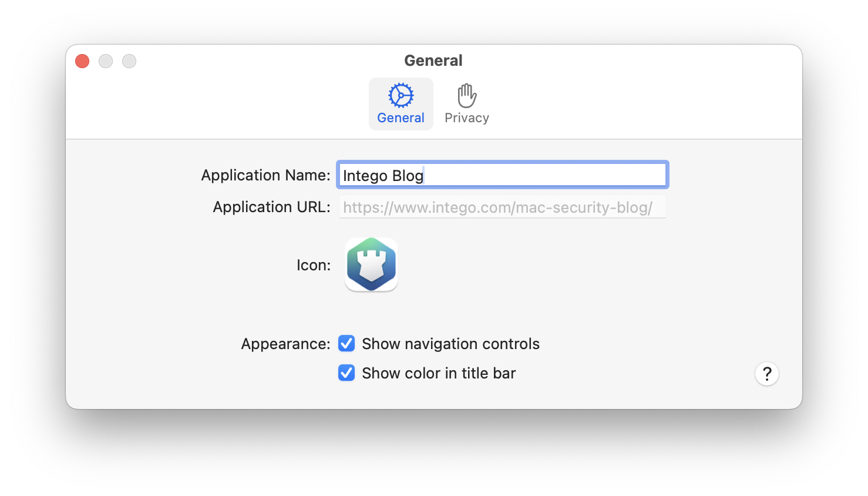Open the Privacy tab

(466, 104)
